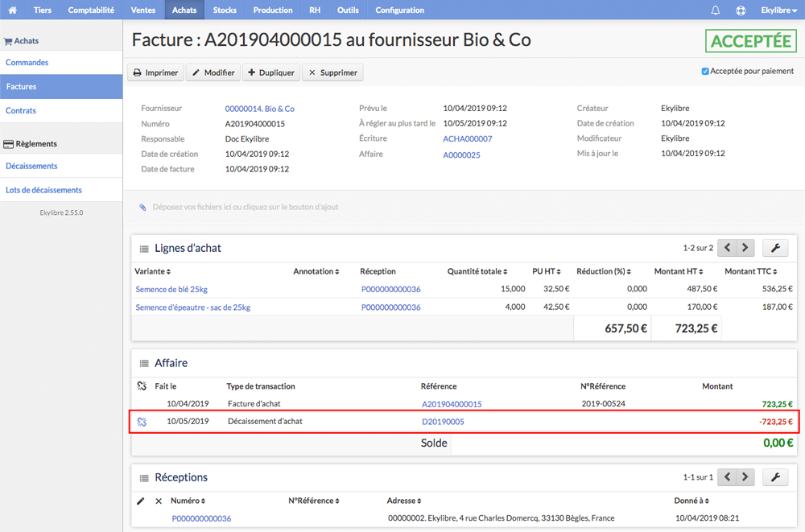The image size is (805, 532).
Task: Toggle Acceptée pour paiement checkbox
Action: [x=705, y=72]
